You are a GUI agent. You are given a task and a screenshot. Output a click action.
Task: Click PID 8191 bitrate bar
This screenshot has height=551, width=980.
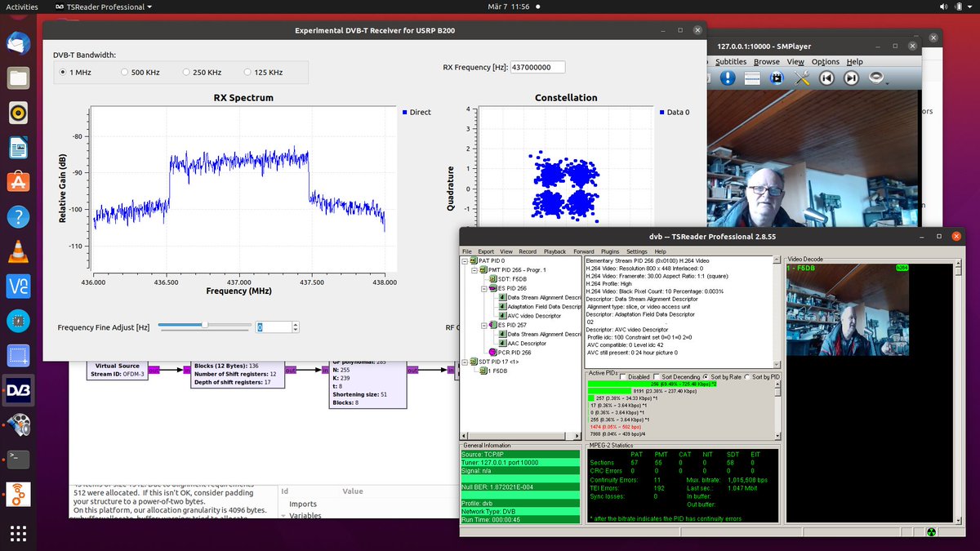[610, 390]
